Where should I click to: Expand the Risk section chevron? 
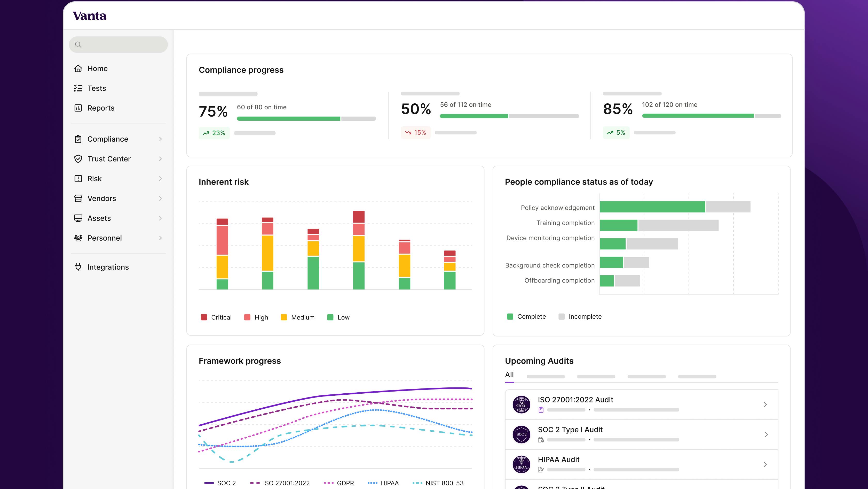160,179
